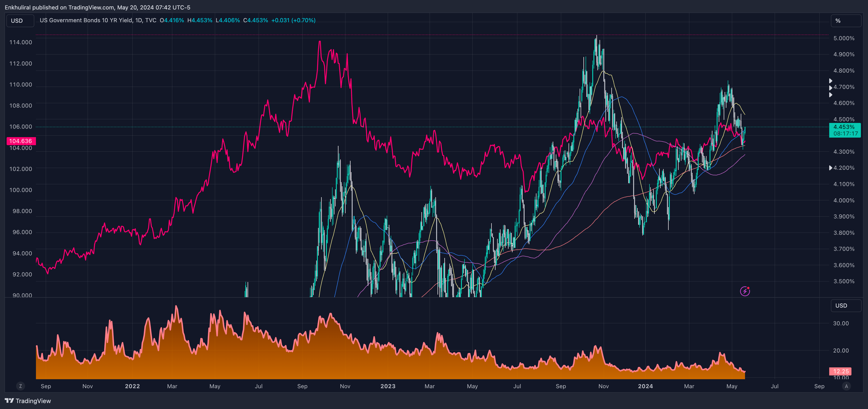Click the 2023 label on time axis

[x=388, y=386]
